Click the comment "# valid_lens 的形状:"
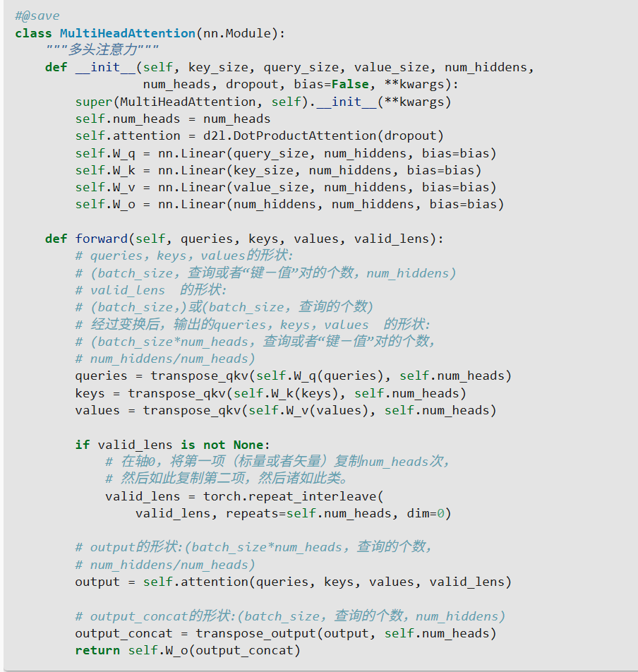The width and height of the screenshot is (638, 672). click(151, 289)
